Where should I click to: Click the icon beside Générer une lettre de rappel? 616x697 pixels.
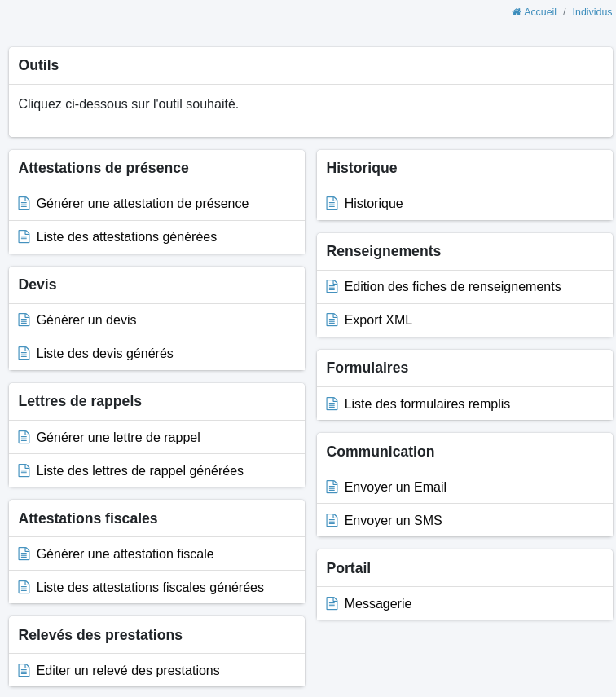coord(24,438)
